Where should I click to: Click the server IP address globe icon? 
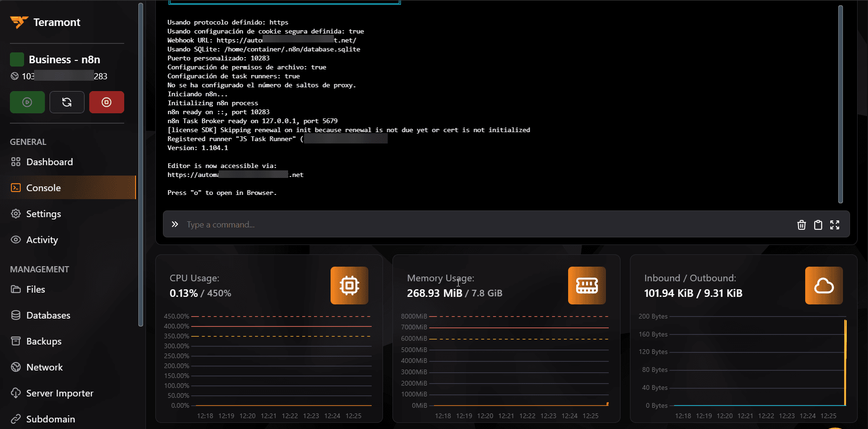click(x=15, y=76)
